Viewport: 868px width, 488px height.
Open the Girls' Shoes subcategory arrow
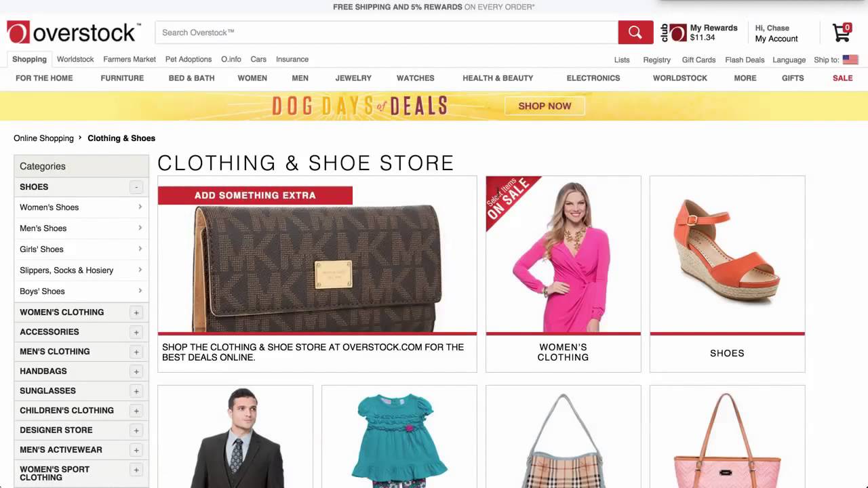[x=140, y=249]
